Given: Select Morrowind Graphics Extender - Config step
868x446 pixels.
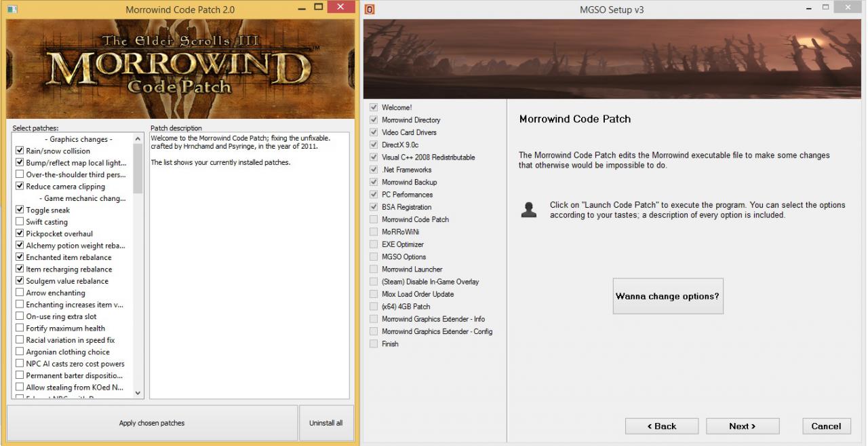Looking at the screenshot, I should point(431,331).
